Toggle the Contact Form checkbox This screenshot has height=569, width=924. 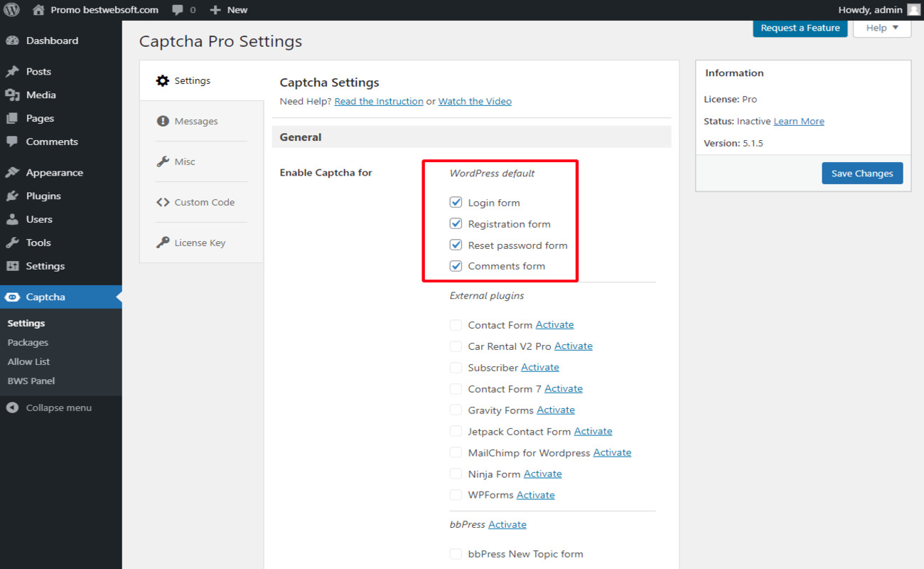tap(456, 325)
